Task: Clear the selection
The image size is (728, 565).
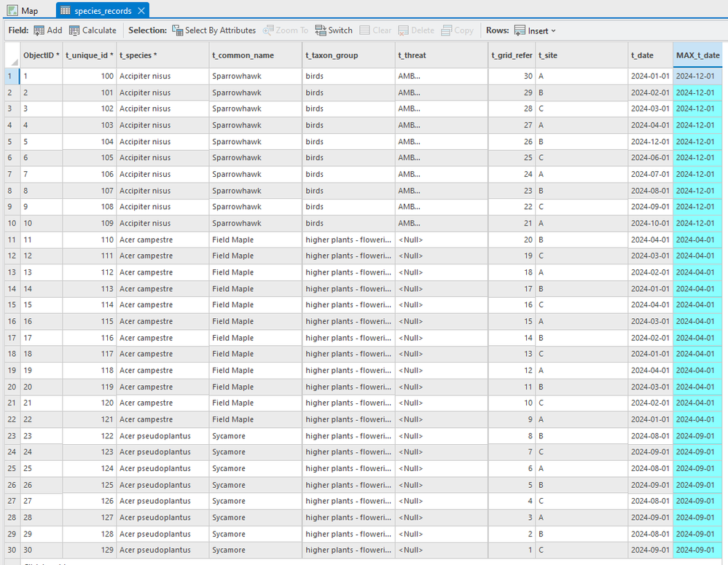Action: [375, 30]
